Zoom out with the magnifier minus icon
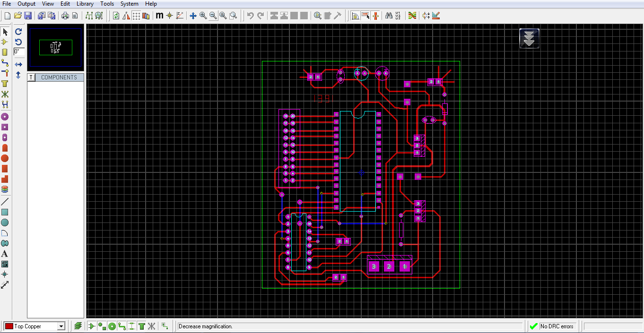The image size is (644, 333). coord(213,16)
